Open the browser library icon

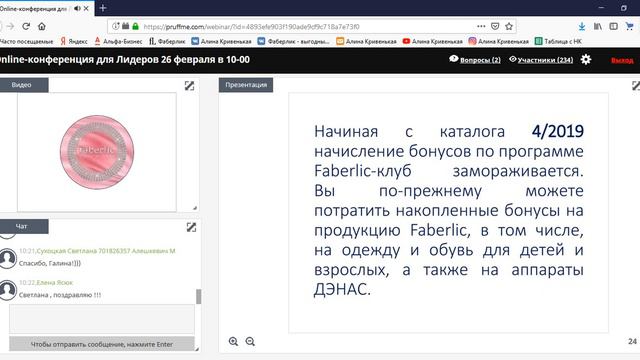598,27
